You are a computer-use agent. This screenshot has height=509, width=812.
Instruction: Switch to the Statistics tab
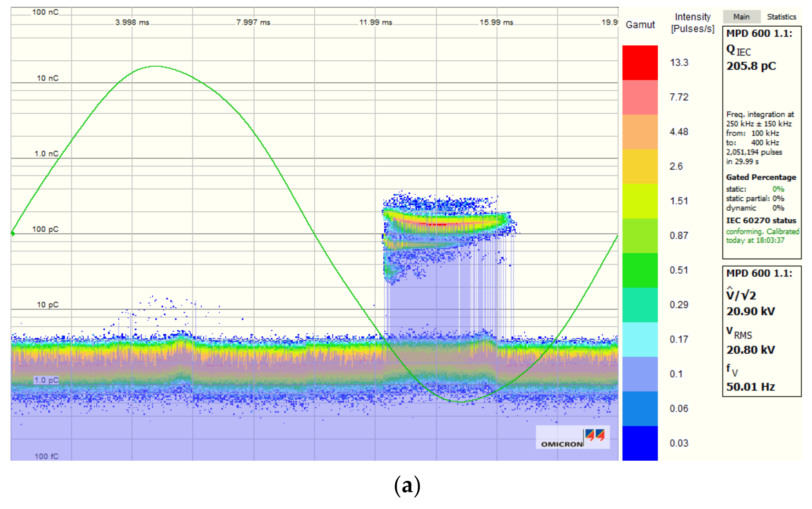pos(781,17)
